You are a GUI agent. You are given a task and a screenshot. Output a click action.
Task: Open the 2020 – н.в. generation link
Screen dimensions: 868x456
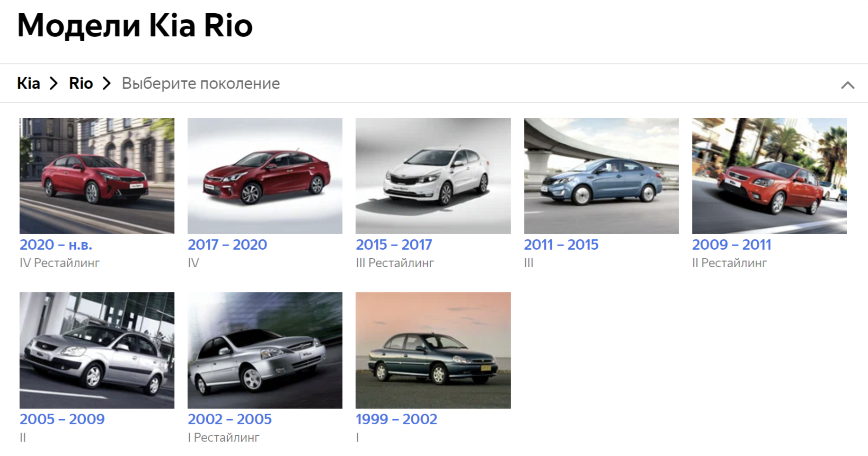56,245
